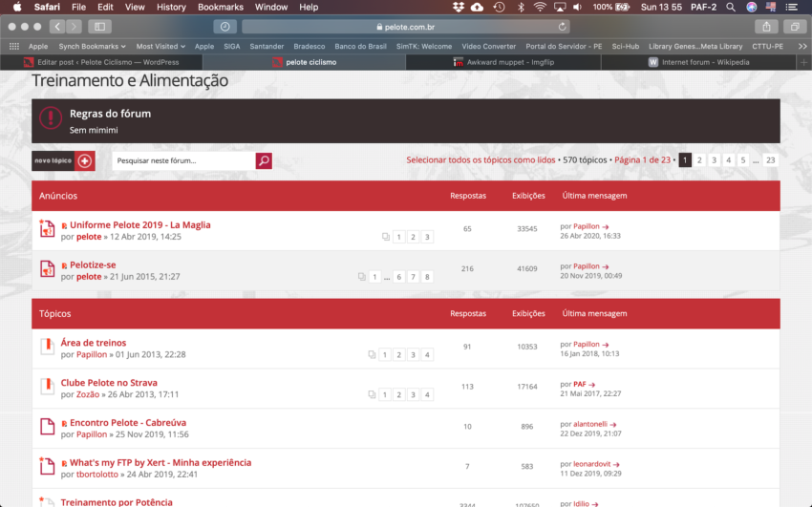
Task: Switch to the 'Internet forum - Wikipedia' tab
Action: coord(697,62)
